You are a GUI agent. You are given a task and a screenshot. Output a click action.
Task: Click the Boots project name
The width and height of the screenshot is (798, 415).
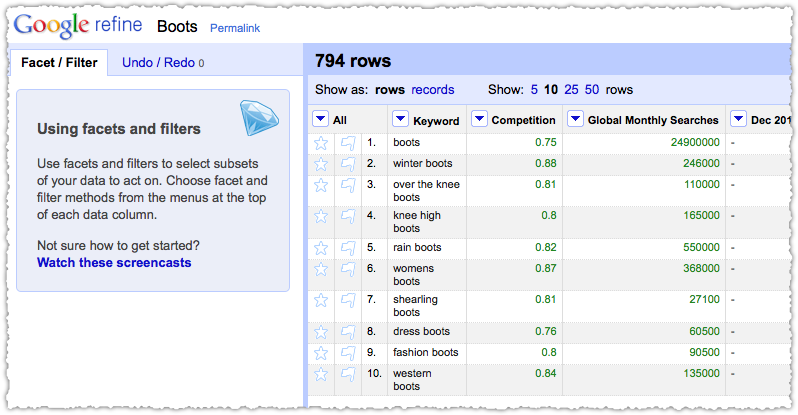click(177, 26)
